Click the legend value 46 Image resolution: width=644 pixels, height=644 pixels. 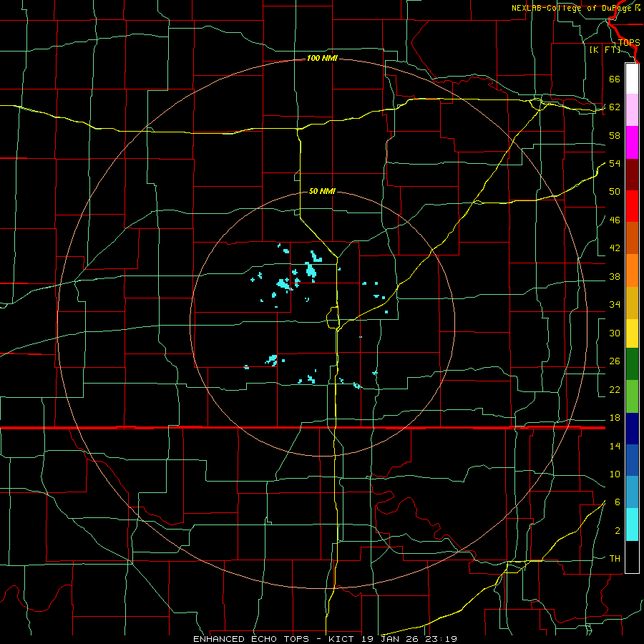click(615, 220)
